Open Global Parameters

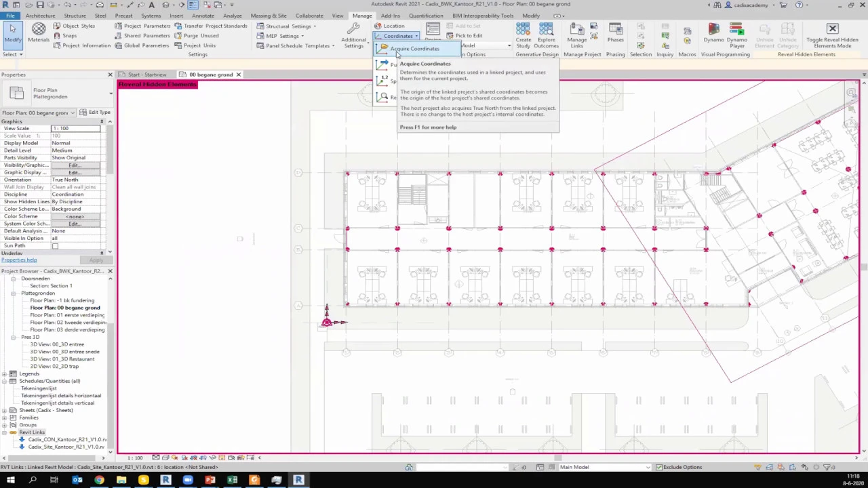click(142, 45)
